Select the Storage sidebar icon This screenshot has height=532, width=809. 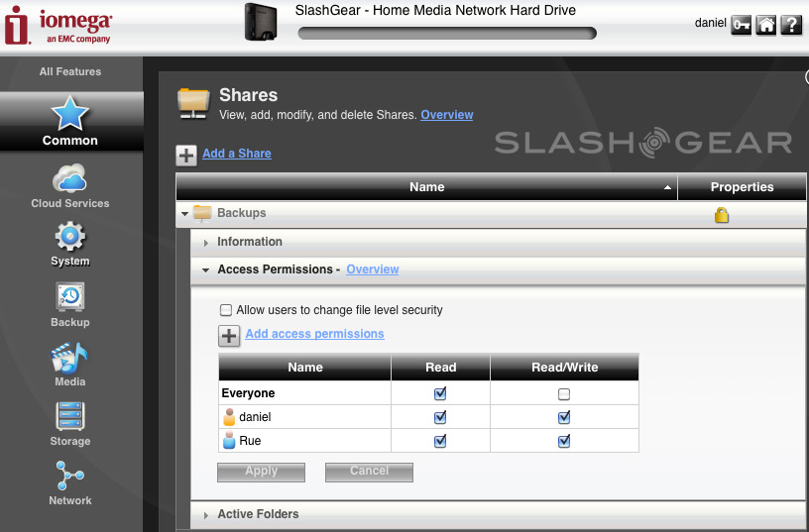[69, 417]
